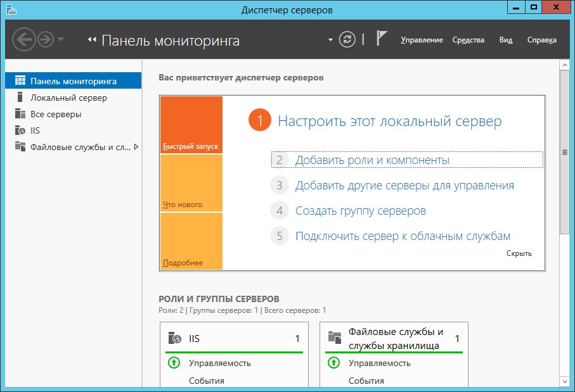Click Добавить роли и компоненты link
Viewport: 575px width, 392px height.
(372, 160)
